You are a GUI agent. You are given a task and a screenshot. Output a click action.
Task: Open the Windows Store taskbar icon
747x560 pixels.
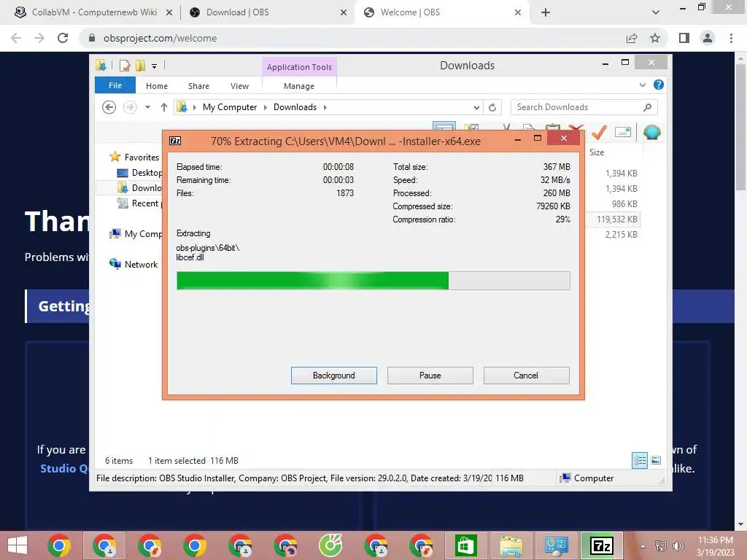(465, 545)
